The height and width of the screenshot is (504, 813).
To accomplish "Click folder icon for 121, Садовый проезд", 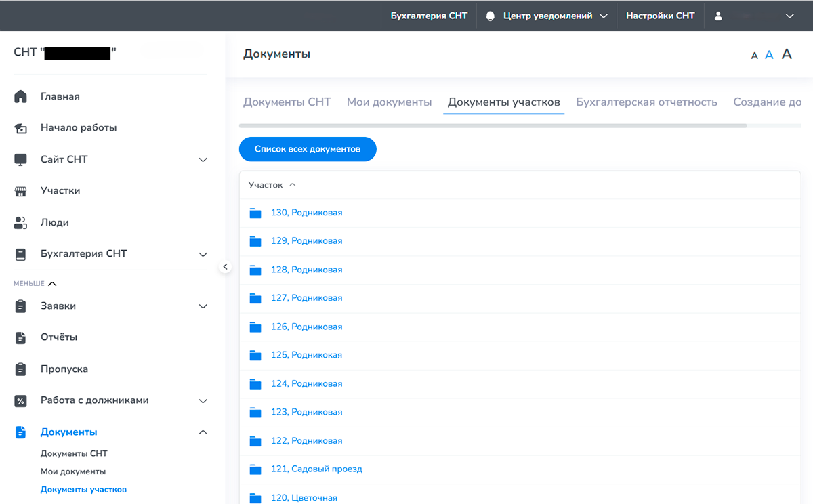I will tap(255, 469).
